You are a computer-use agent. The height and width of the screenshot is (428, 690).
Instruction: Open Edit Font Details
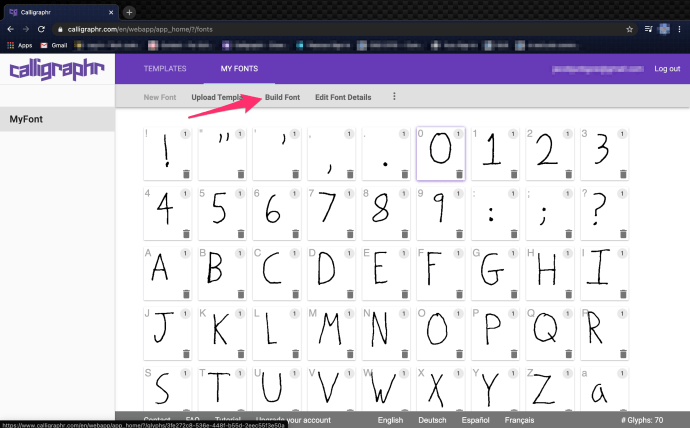pyautogui.click(x=342, y=97)
